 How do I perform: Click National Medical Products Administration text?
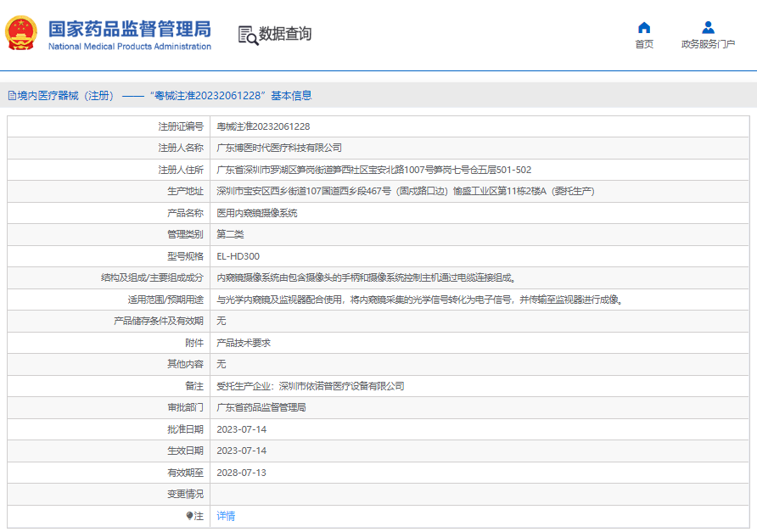[x=130, y=47]
